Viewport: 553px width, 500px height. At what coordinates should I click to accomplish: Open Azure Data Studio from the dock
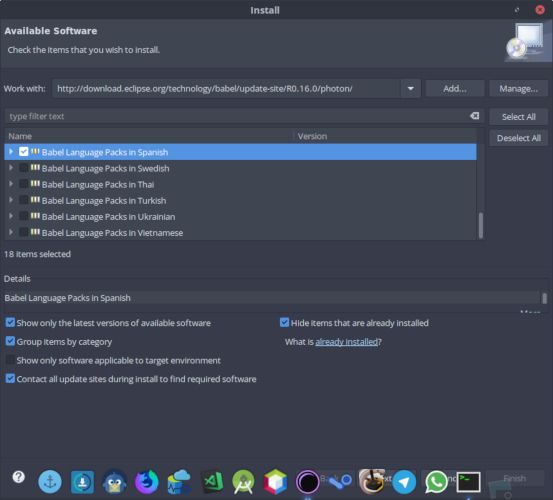[x=179, y=482]
